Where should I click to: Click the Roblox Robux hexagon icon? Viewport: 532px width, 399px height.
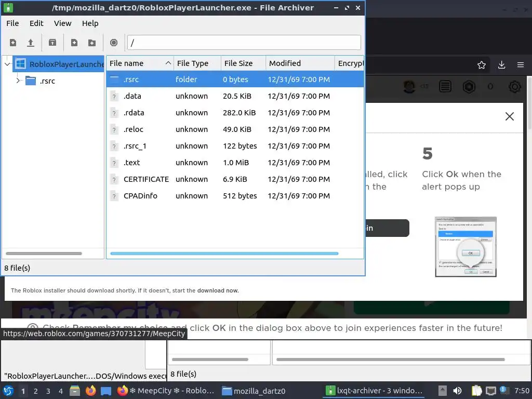[x=469, y=87]
